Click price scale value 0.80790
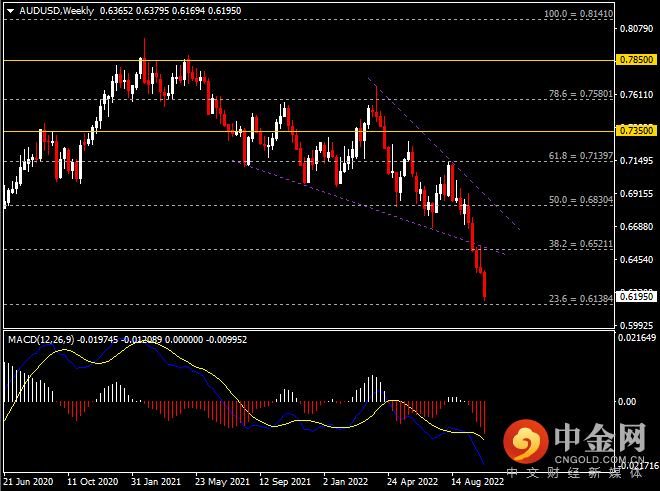The image size is (660, 491). (x=636, y=29)
